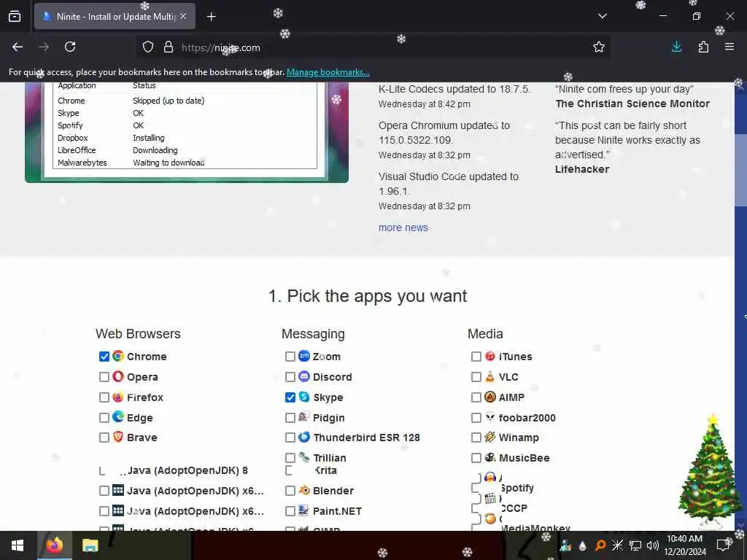Screen dimensions: 747x560
Task: Open the taskbar clock and date
Action: click(684, 545)
